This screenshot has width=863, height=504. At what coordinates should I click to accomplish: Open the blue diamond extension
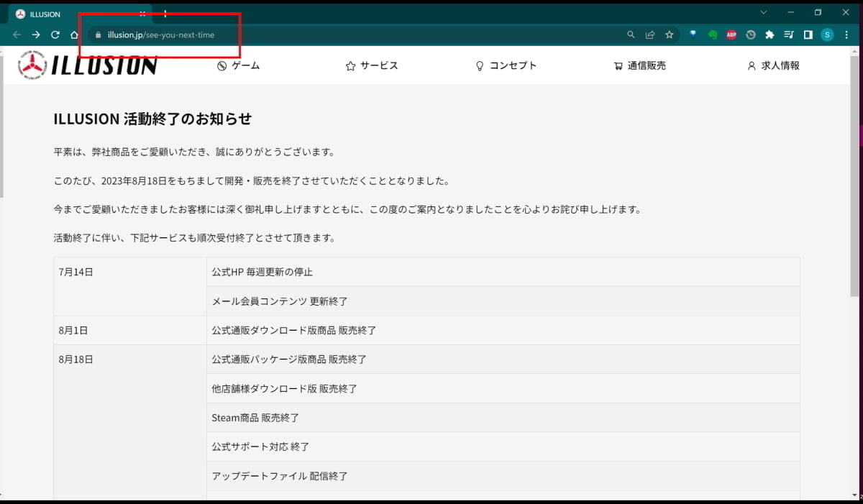tap(693, 34)
